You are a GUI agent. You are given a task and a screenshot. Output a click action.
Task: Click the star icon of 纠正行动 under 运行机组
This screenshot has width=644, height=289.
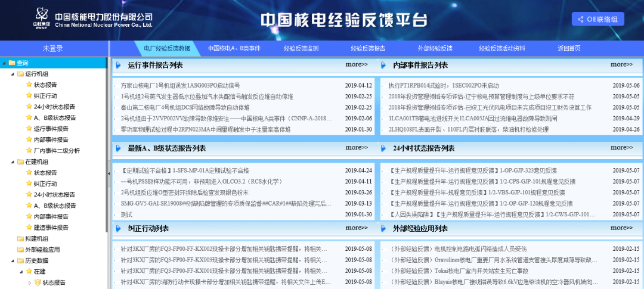pos(29,96)
